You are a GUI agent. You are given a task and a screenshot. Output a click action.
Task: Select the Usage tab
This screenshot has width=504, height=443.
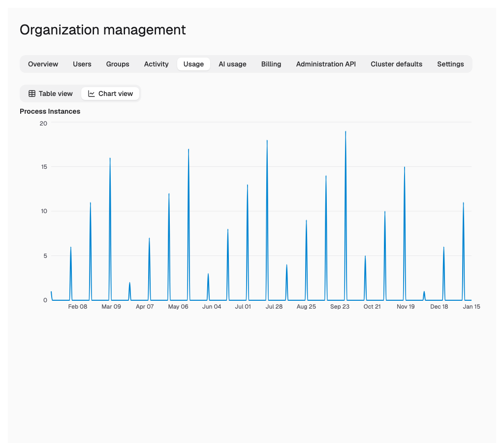(x=193, y=64)
